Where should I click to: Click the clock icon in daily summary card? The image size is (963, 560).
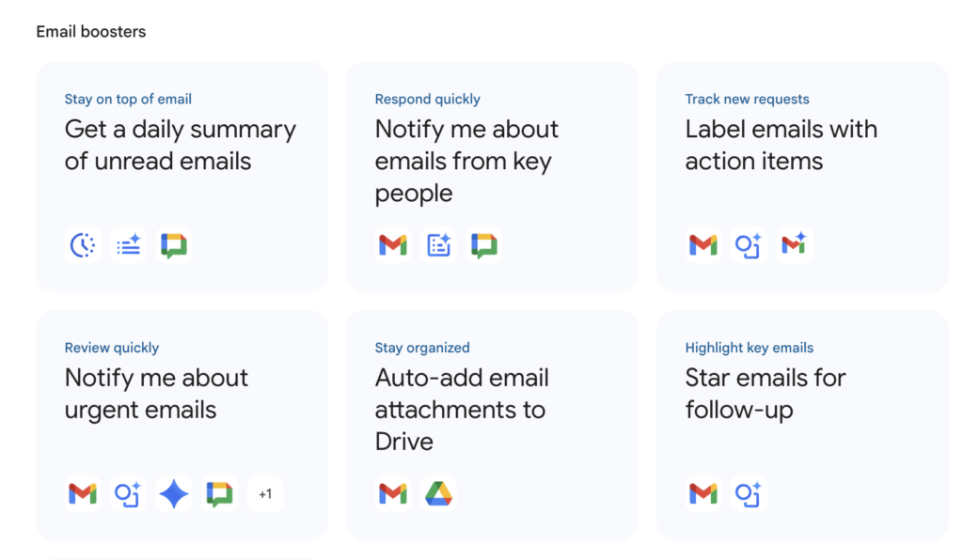pyautogui.click(x=84, y=246)
